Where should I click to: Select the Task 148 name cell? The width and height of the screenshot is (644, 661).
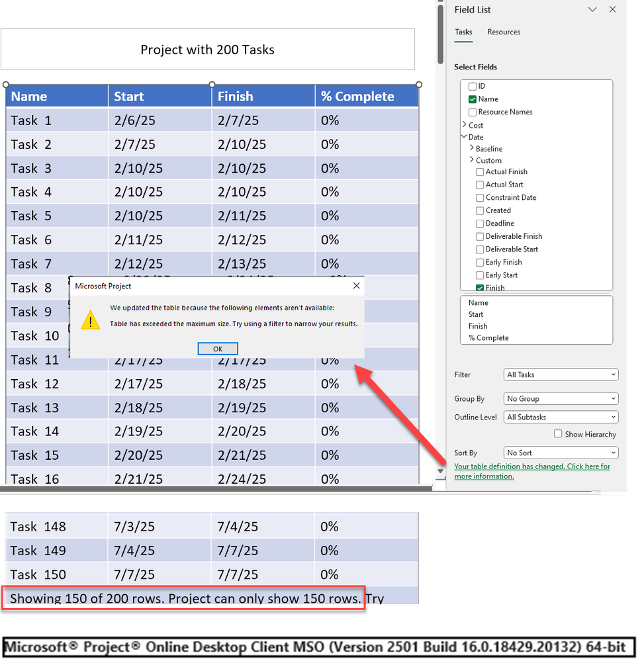tap(57, 527)
